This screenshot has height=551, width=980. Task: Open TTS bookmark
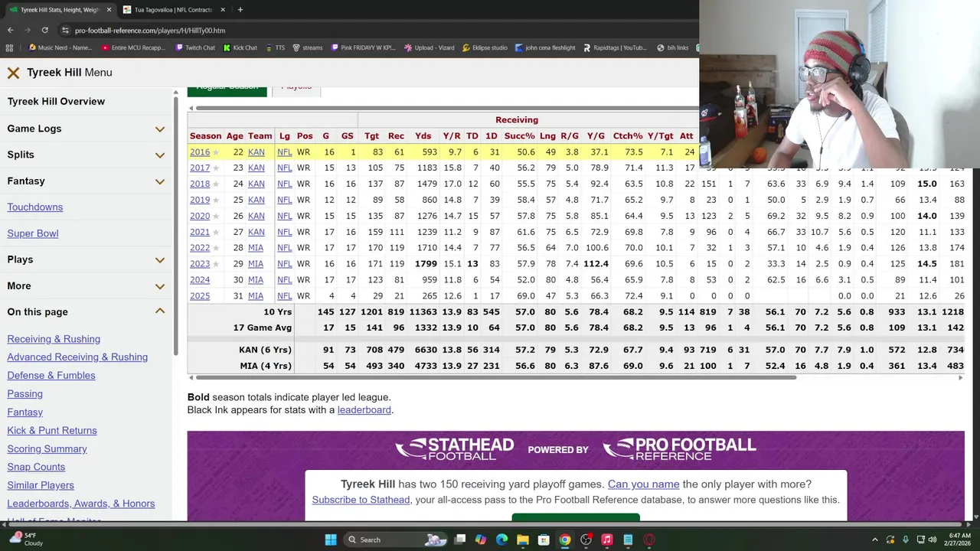[275, 47]
